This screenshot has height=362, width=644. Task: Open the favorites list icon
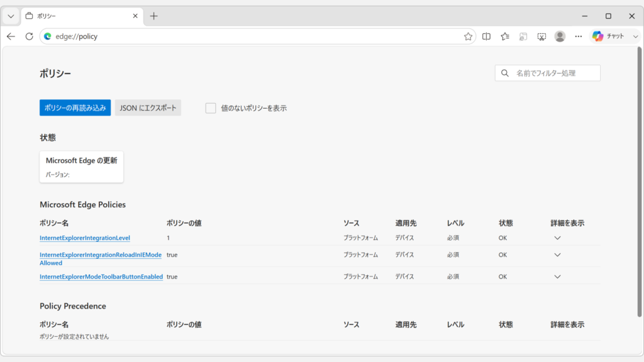point(505,36)
